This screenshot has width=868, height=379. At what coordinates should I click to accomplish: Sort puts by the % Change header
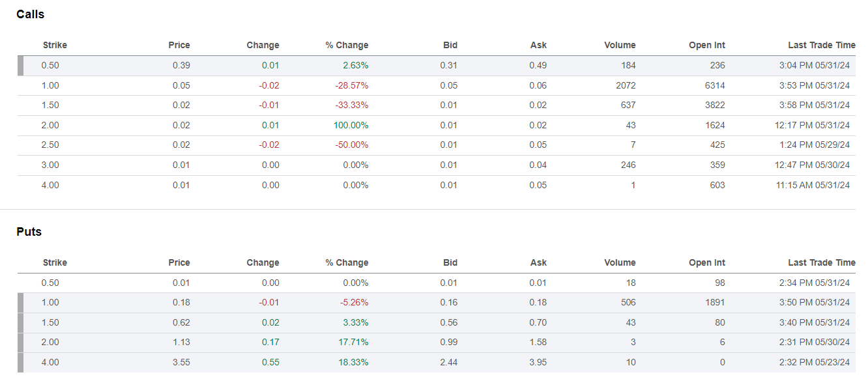pos(347,262)
